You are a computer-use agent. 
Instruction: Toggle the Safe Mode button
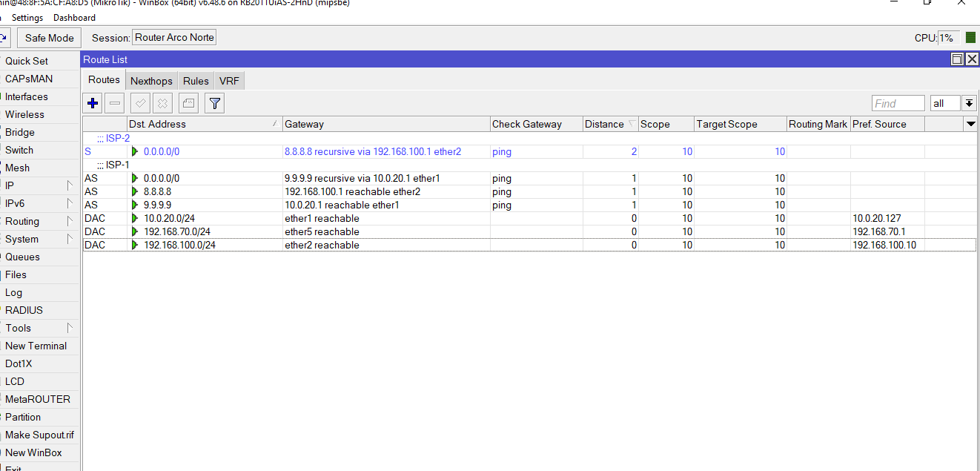(49, 38)
